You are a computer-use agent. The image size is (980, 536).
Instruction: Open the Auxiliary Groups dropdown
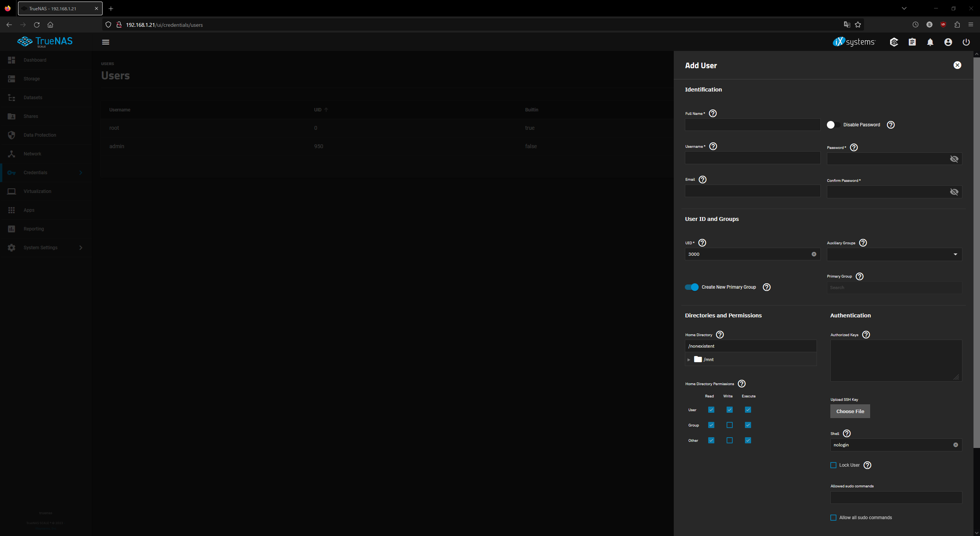click(954, 254)
